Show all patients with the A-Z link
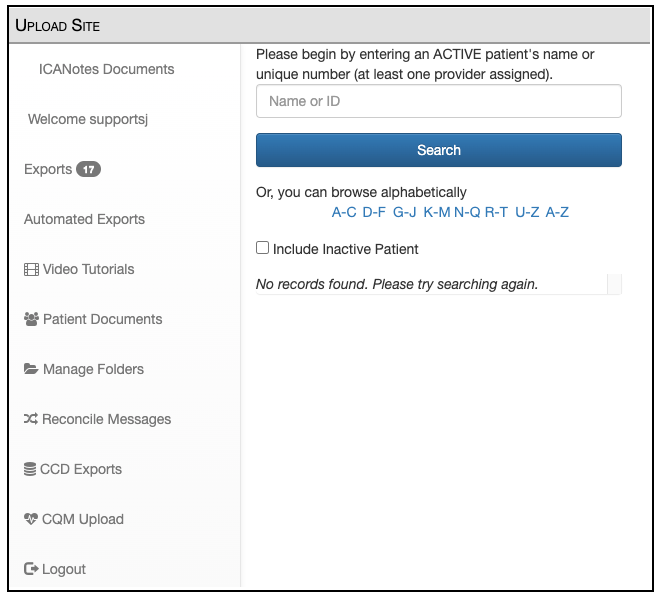 (x=557, y=212)
